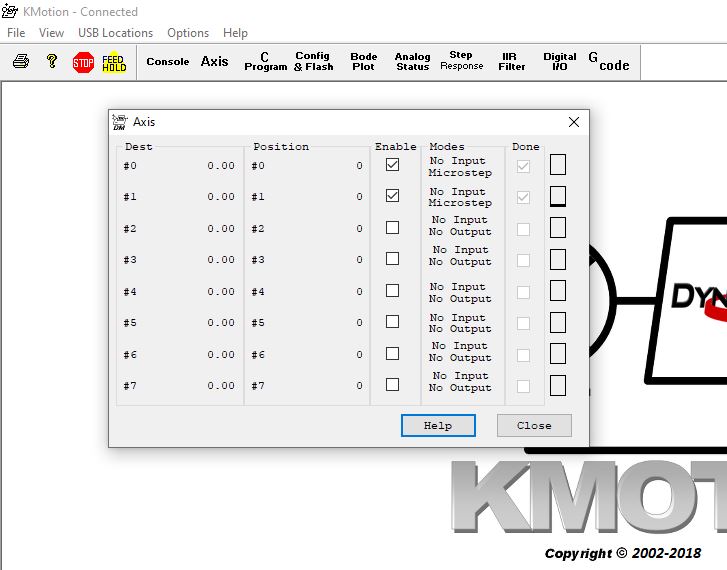Open the USB Locations menu

click(x=115, y=33)
